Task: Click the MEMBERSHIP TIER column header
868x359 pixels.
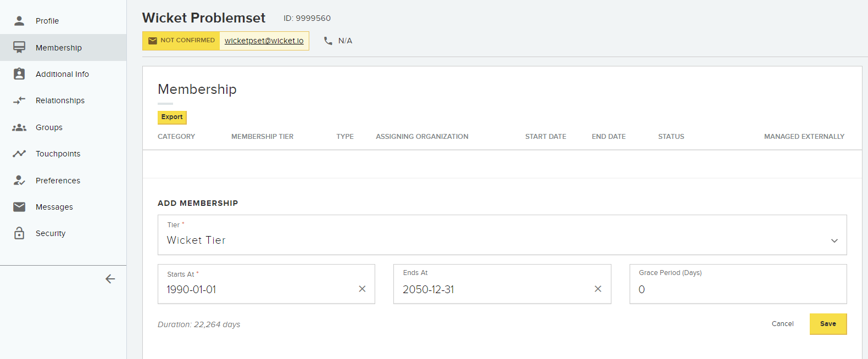Action: coord(262,137)
